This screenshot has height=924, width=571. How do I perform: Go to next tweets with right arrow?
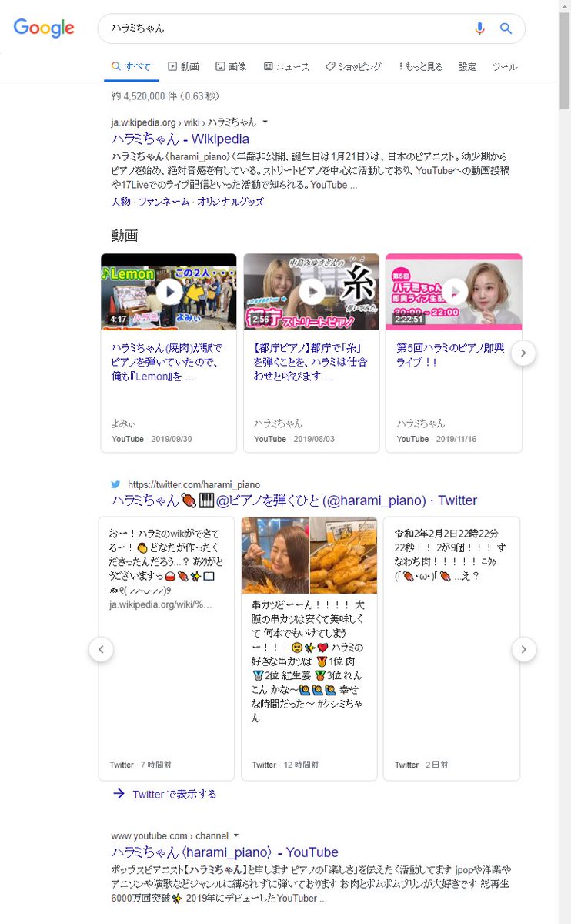coord(523,649)
